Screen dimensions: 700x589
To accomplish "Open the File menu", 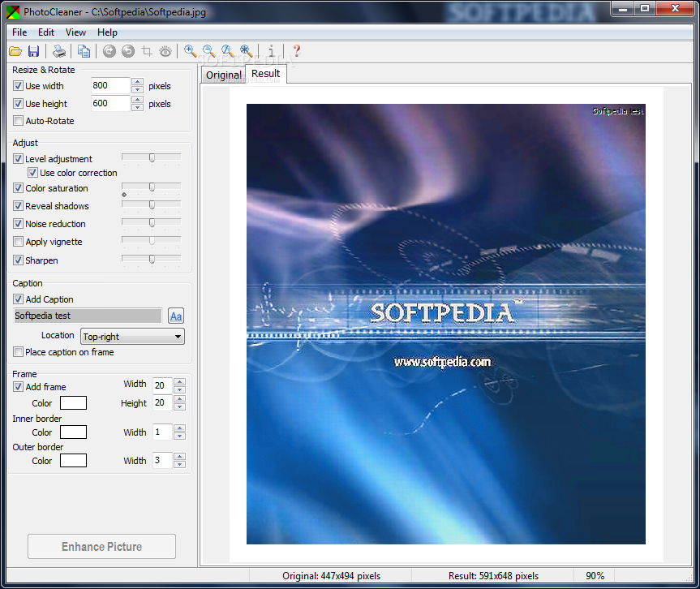I will click(x=19, y=32).
